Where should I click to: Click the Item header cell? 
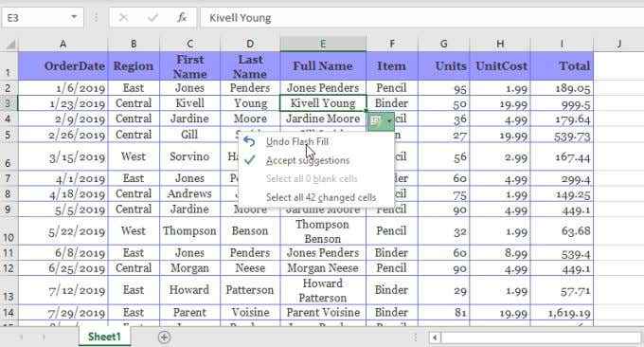coord(392,65)
